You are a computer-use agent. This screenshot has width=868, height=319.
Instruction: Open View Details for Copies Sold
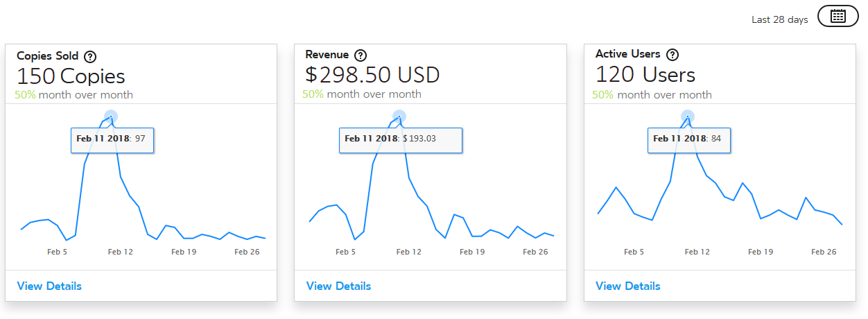click(49, 286)
